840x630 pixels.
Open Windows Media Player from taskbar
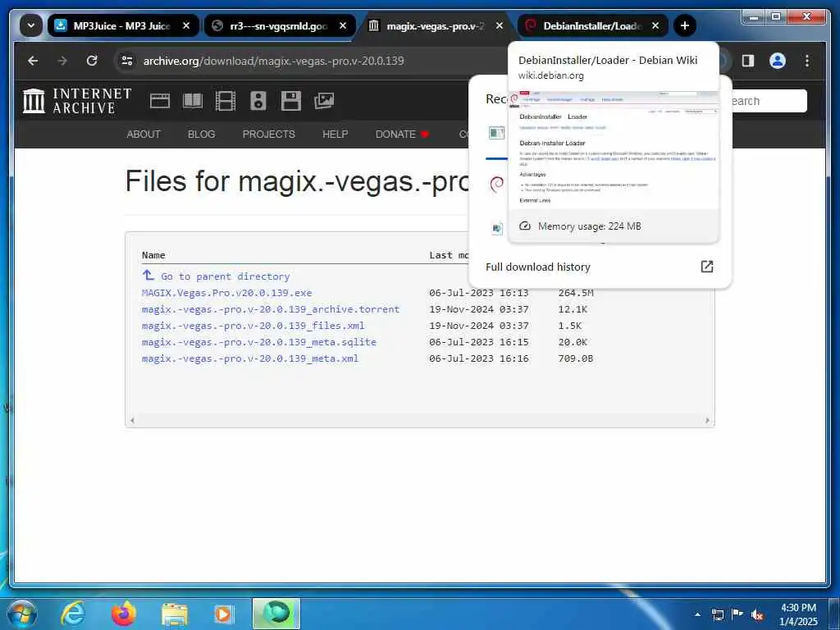tap(223, 614)
